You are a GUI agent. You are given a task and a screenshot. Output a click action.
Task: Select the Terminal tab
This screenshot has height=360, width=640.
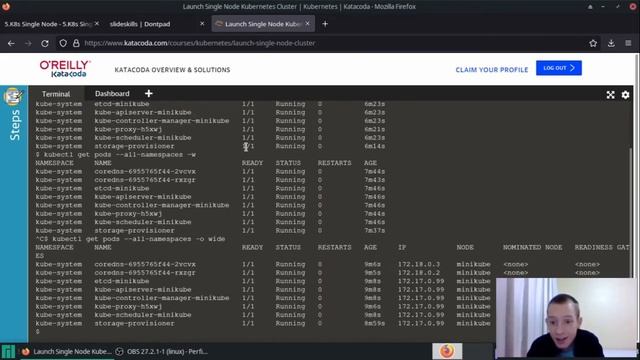56,94
